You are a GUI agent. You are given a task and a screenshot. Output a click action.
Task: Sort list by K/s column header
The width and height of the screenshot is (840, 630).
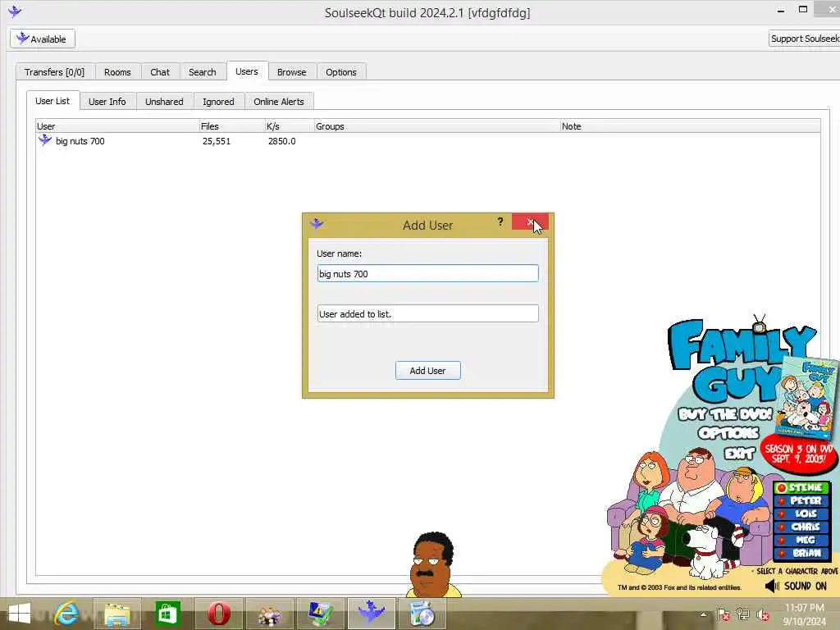point(290,126)
